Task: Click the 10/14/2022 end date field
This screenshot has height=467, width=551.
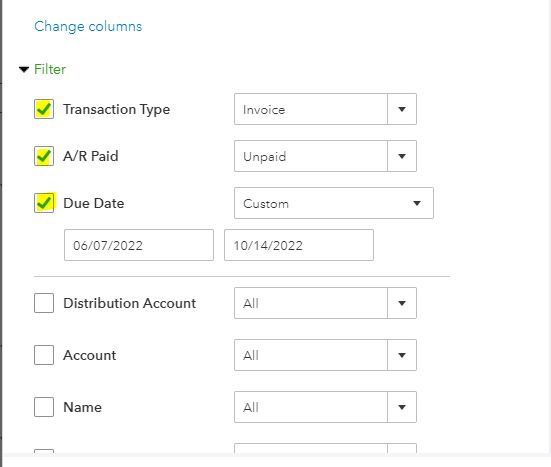Action: point(299,245)
